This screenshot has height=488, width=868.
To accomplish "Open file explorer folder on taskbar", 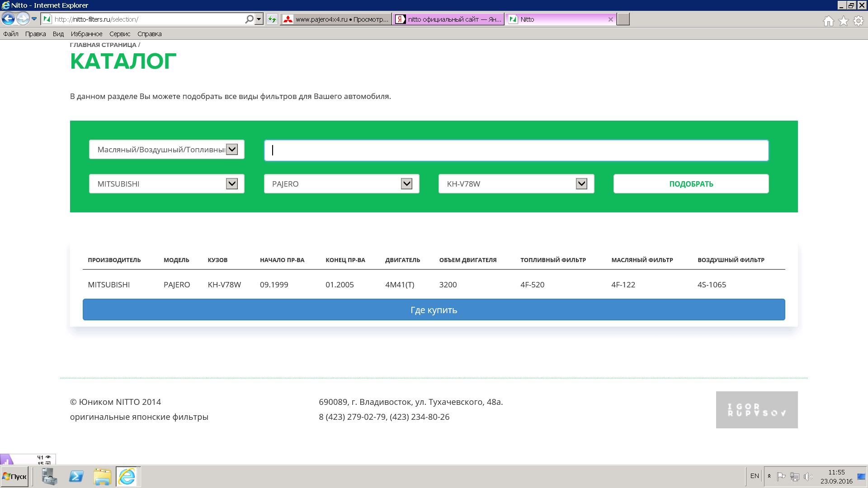I will 102,476.
